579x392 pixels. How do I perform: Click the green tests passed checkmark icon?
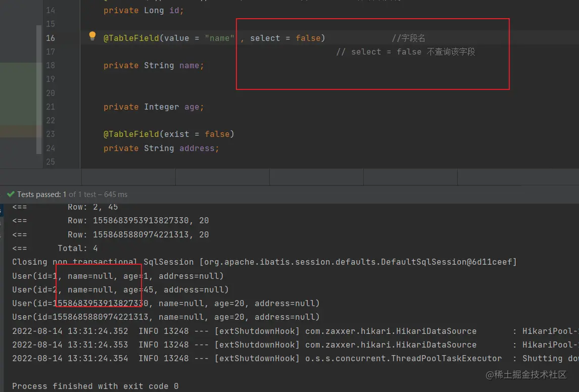click(x=11, y=194)
